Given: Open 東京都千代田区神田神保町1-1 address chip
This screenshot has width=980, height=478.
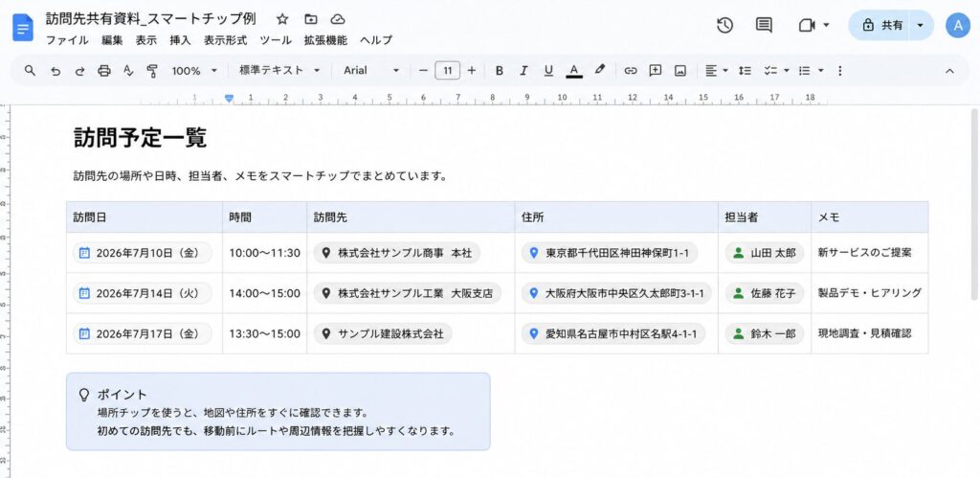Looking at the screenshot, I should point(610,253).
